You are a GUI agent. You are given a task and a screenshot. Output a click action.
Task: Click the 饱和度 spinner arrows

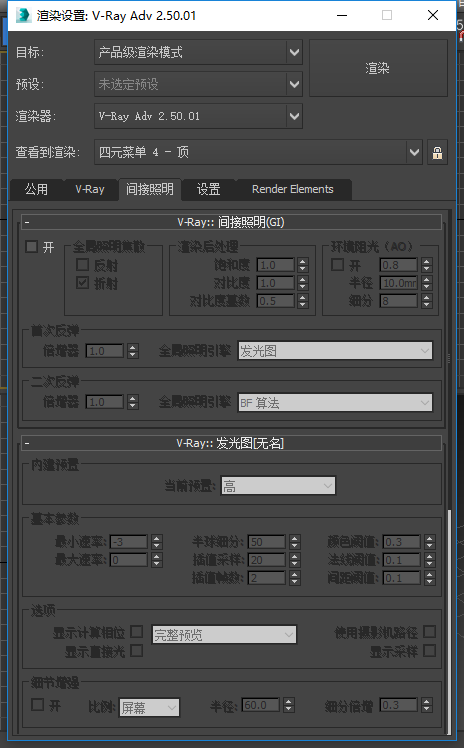(302, 265)
